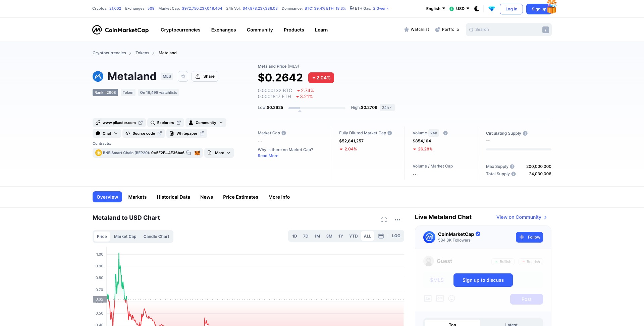Open the Whitepaper link
This screenshot has width=644, height=326.
tap(187, 133)
